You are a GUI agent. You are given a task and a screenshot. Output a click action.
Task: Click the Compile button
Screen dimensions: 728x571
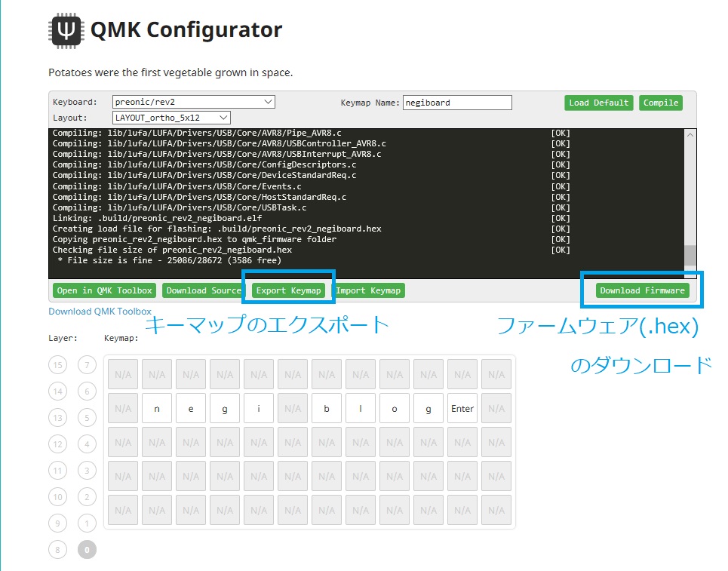point(661,103)
